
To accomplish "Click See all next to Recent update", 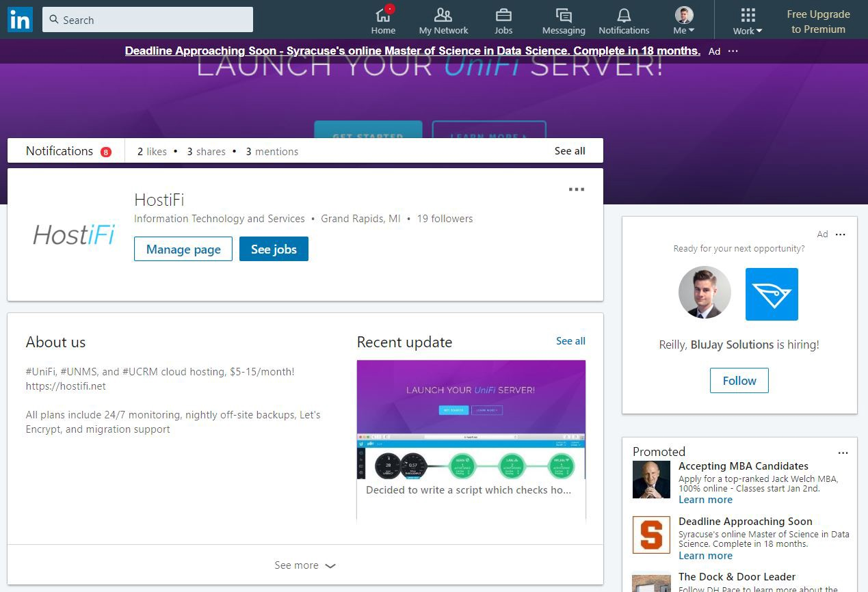I will click(x=570, y=341).
